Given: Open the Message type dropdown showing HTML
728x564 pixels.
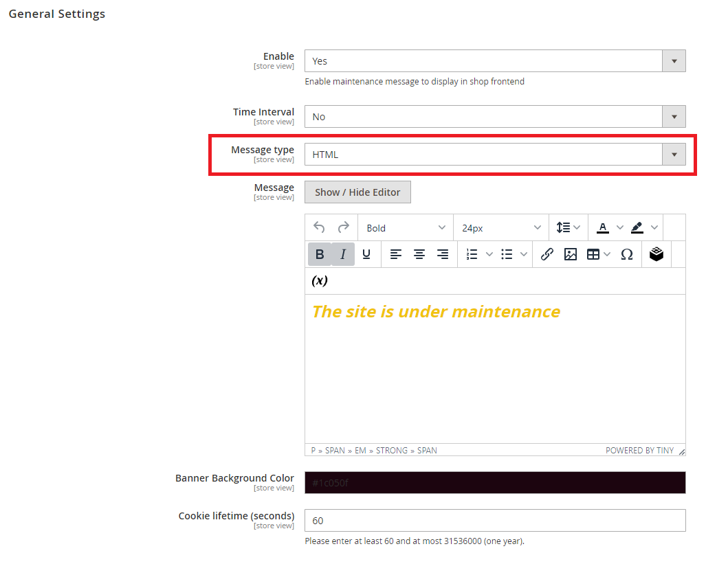Looking at the screenshot, I should (494, 155).
